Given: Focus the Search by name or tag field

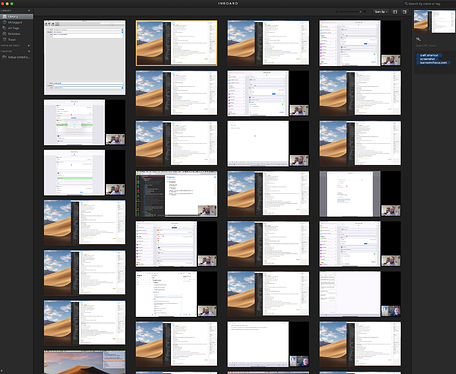Looking at the screenshot, I should [x=430, y=4].
